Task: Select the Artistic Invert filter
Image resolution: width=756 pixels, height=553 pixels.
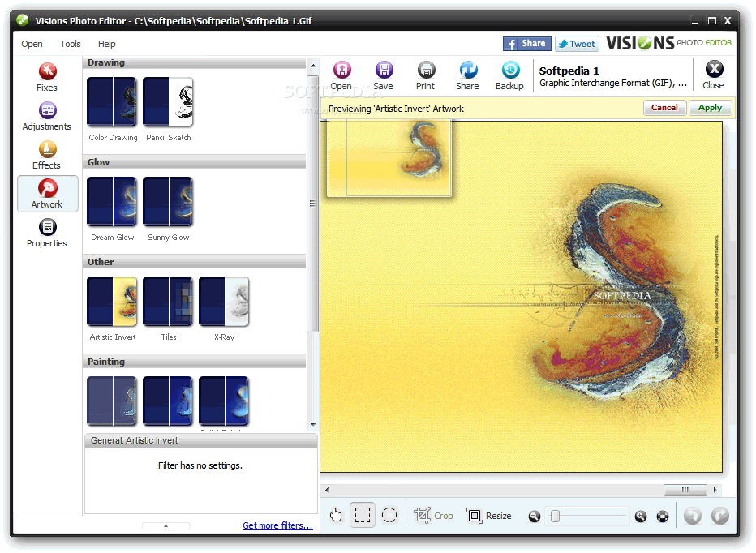Action: [112, 302]
